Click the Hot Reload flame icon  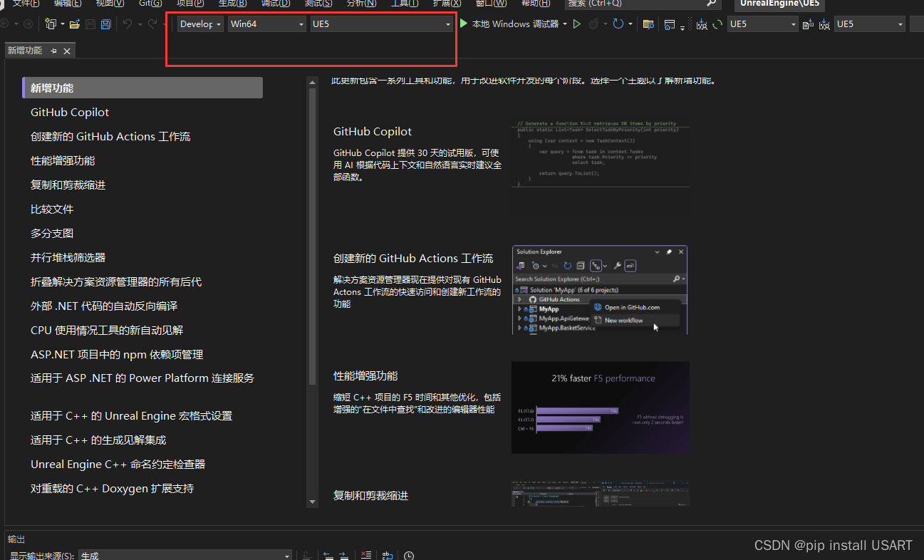point(593,24)
